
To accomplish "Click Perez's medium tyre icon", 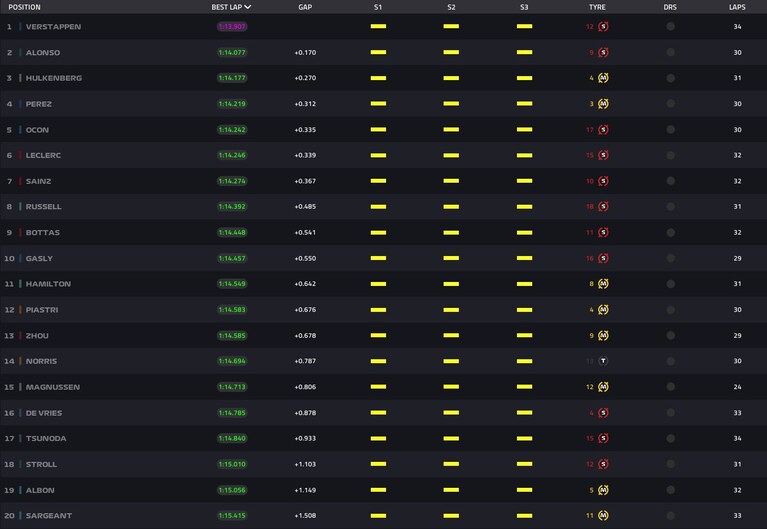I will tap(603, 104).
